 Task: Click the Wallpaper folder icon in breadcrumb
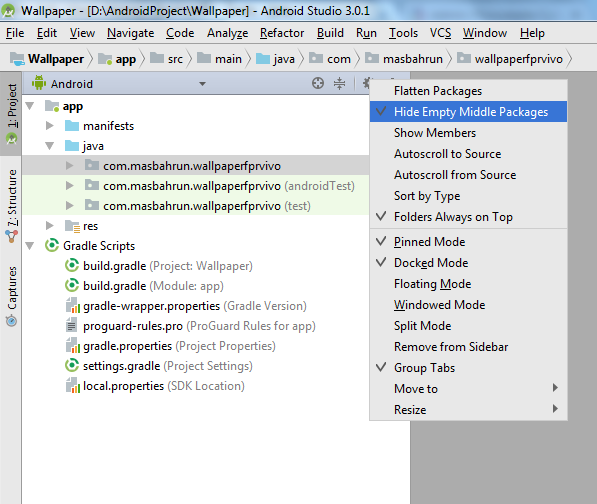tap(17, 59)
